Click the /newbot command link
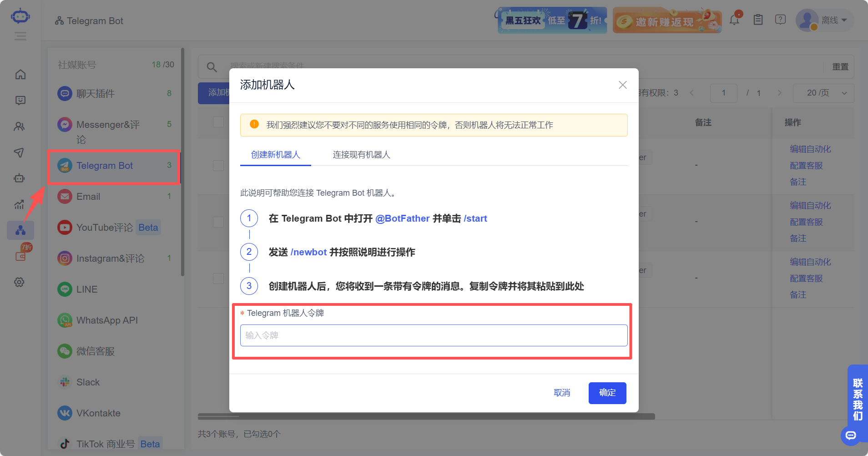The height and width of the screenshot is (456, 868). coord(308,252)
